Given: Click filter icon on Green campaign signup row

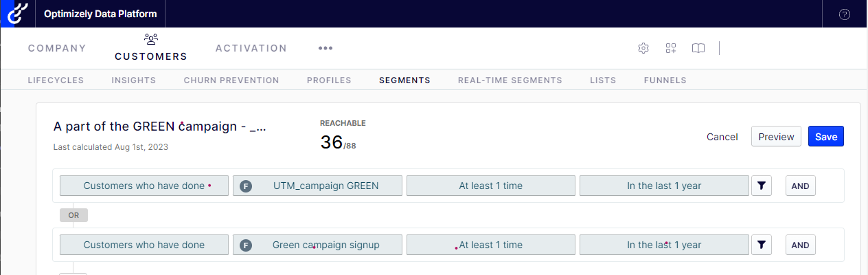Looking at the screenshot, I should [762, 245].
